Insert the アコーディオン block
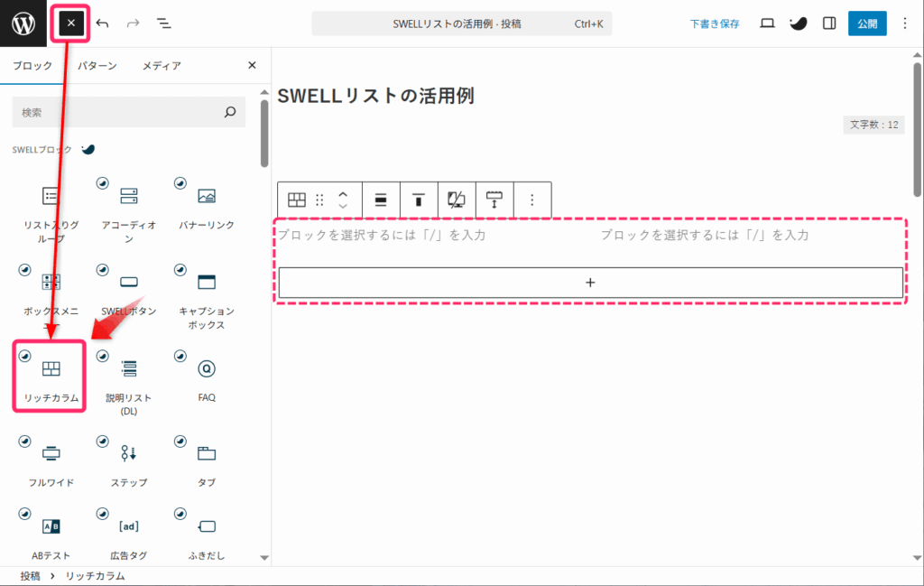 click(x=129, y=213)
